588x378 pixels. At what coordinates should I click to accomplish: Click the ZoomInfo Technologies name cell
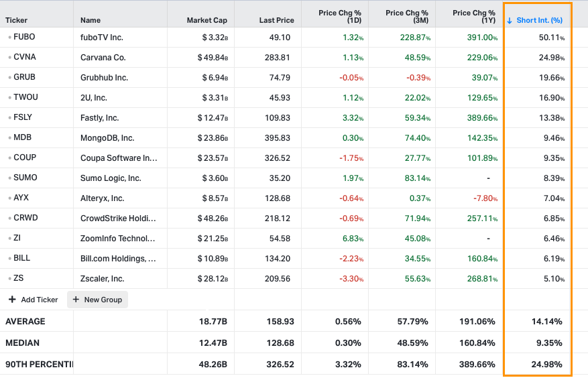click(118, 239)
